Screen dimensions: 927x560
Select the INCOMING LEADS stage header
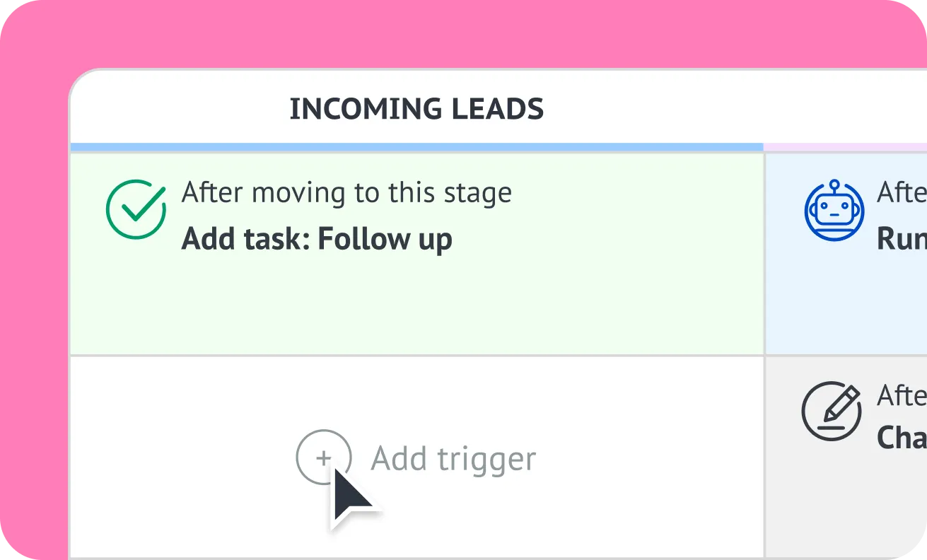point(416,109)
